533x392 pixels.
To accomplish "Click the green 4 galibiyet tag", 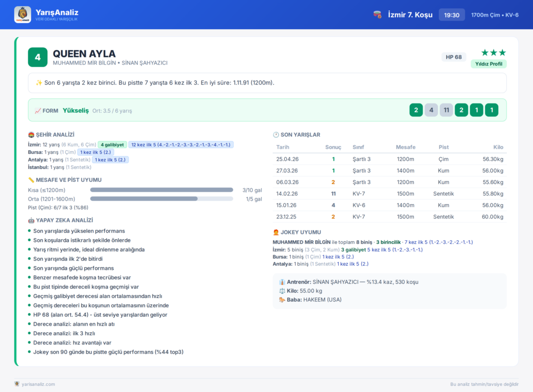I will [x=112, y=145].
